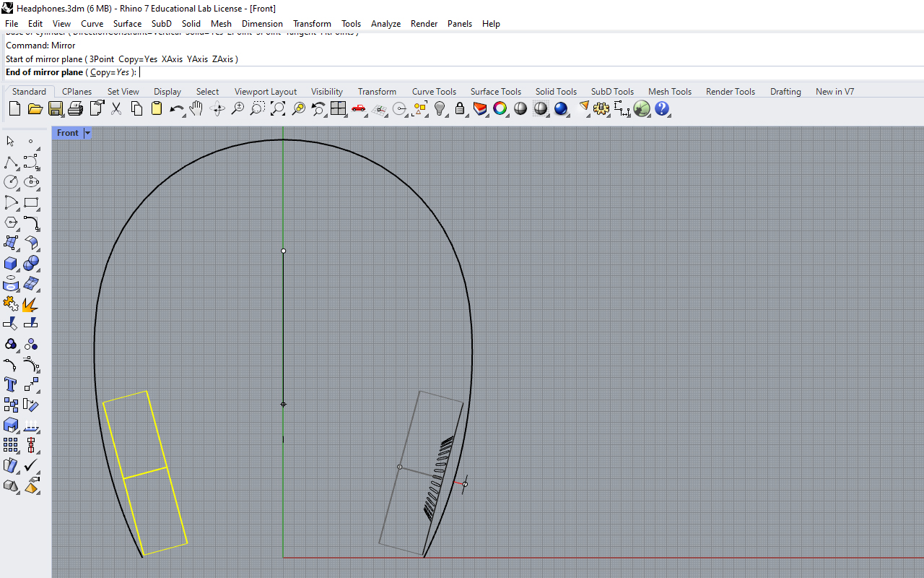Select the Polygon tool in sidebar
This screenshot has width=924, height=578.
[11, 223]
